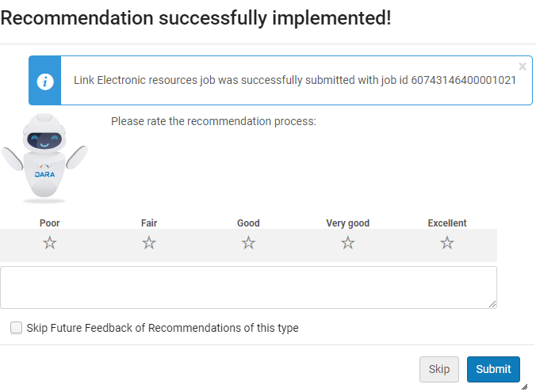Give an Excellent star rating

tap(447, 243)
